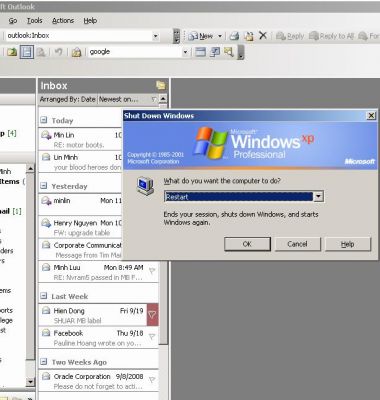Click the Reply toolbar button
Screen dimensions: 380x400
[x=290, y=36]
